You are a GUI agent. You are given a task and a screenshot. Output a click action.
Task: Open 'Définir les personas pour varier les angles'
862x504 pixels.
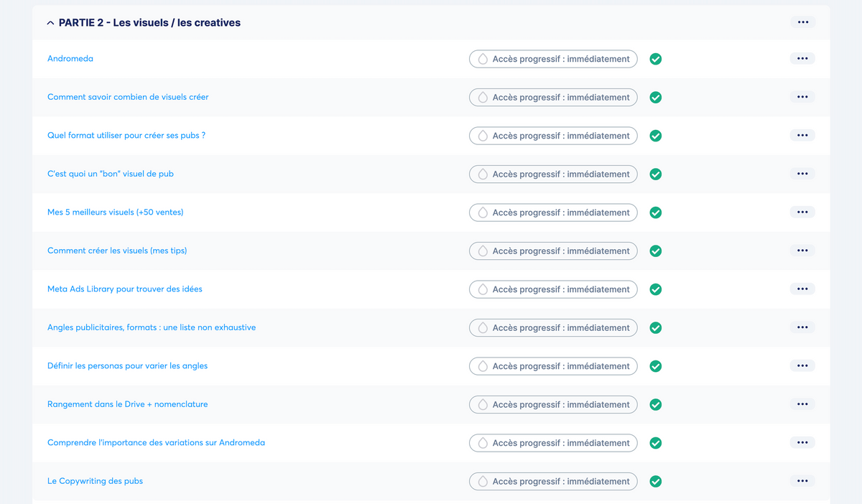point(128,366)
